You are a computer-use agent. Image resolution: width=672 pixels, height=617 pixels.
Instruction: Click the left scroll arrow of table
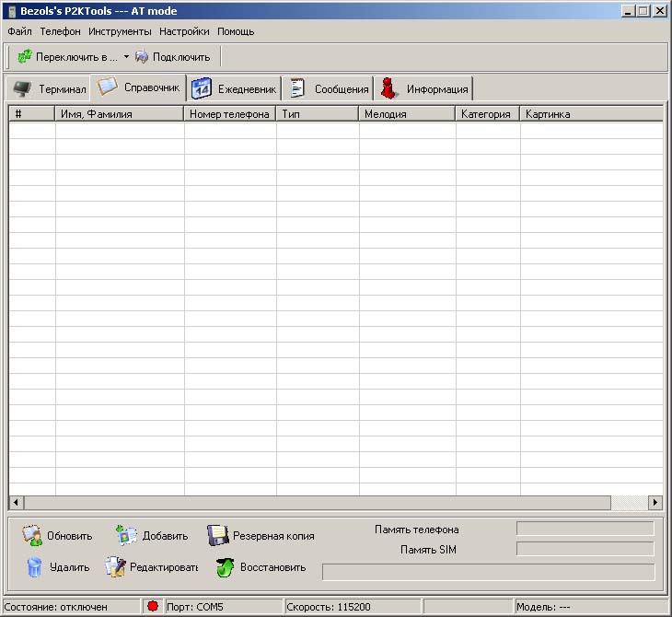click(x=17, y=503)
